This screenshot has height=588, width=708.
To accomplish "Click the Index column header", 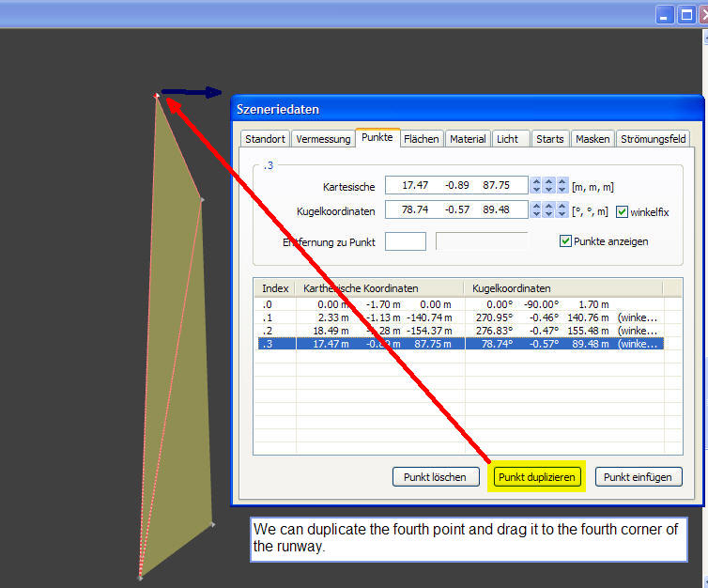I will 275,288.
